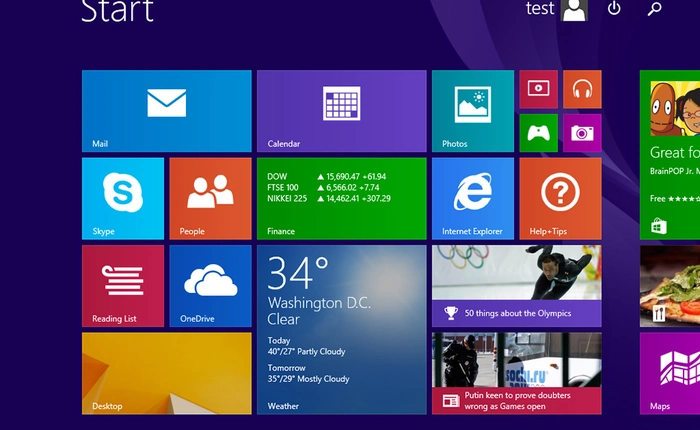This screenshot has height=430, width=700.
Task: Click the FTSE 100 6,566.02 quote line
Action: tap(323, 188)
